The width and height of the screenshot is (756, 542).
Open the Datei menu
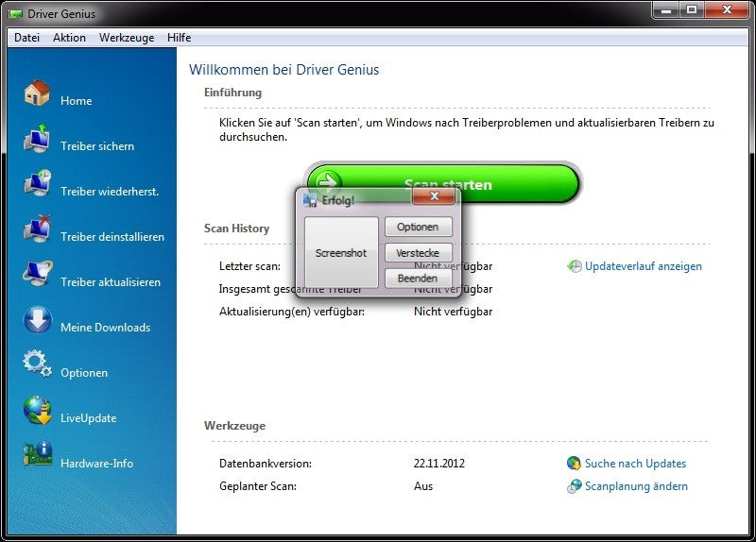[x=27, y=38]
